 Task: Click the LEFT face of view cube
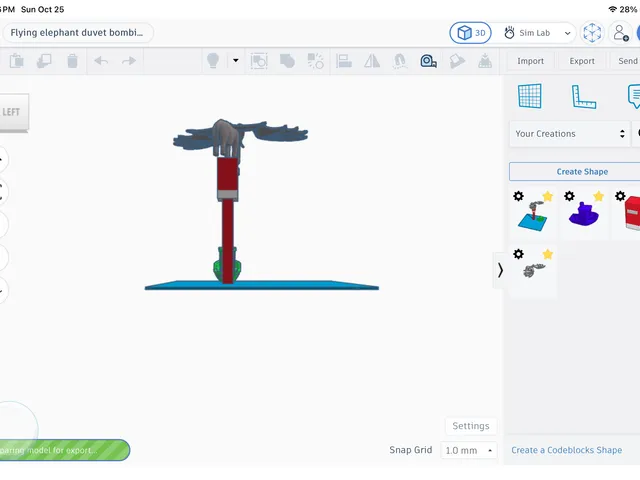point(12,112)
